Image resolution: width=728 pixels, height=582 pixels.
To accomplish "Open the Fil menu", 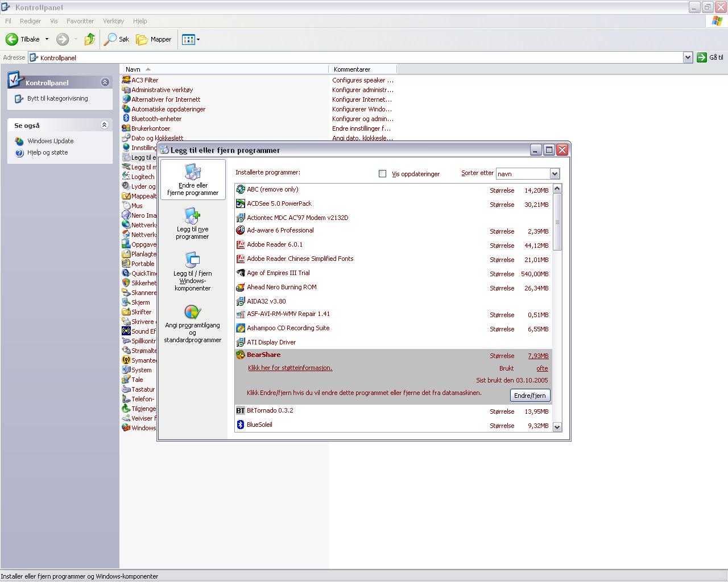I will (x=8, y=21).
